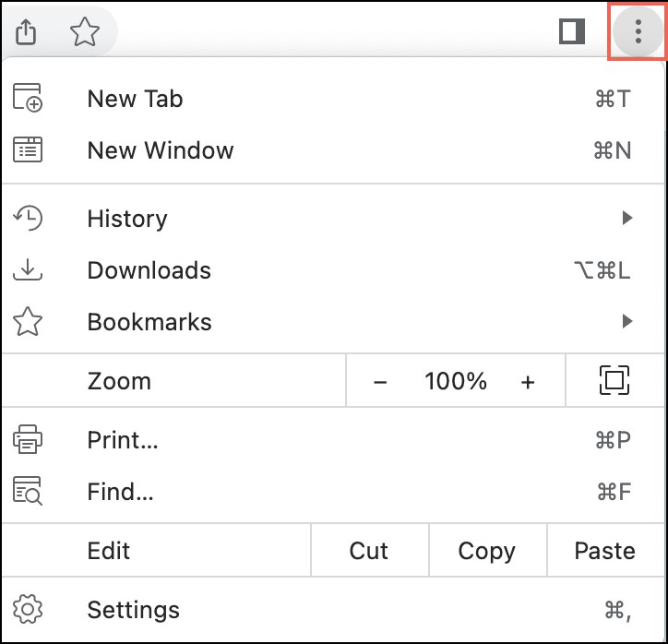
Task: Toggle the side panel icon
Action: 573,32
